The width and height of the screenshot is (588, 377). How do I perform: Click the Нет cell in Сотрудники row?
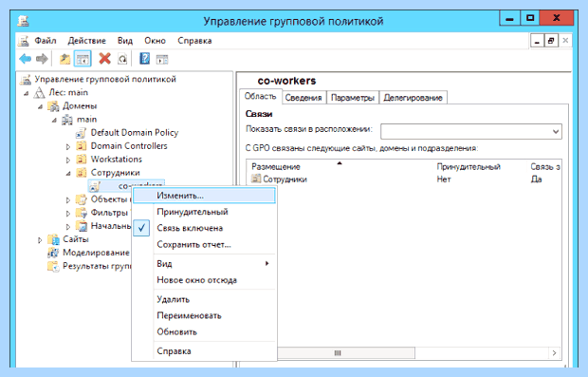pos(444,179)
